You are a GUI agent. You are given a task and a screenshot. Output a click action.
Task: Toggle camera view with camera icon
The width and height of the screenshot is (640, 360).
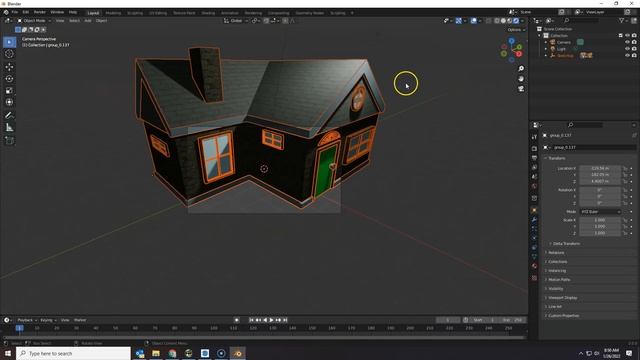[521, 89]
